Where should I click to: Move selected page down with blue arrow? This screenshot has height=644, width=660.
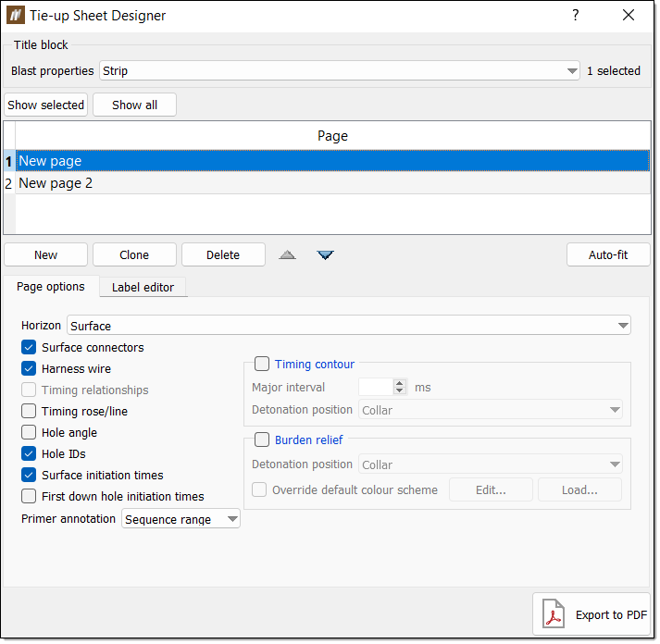coord(326,255)
